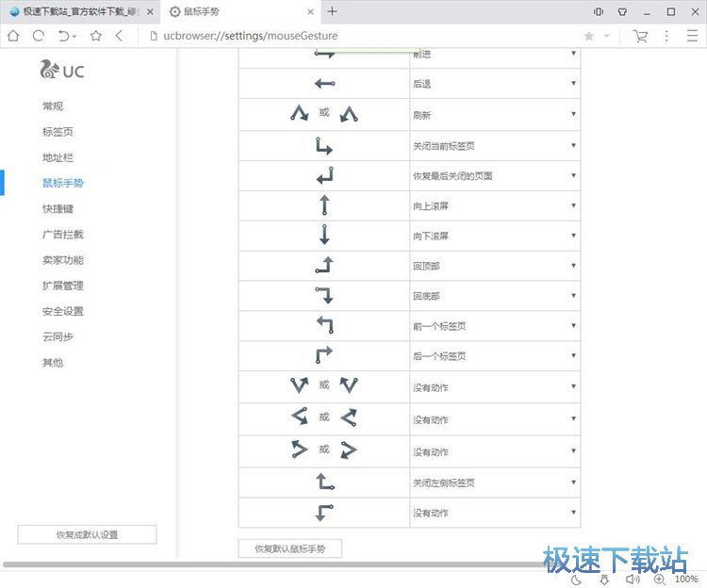Viewport: 707px width, 588px height.
Task: Click gesture icon for 后一个标签页
Action: pyautogui.click(x=323, y=355)
